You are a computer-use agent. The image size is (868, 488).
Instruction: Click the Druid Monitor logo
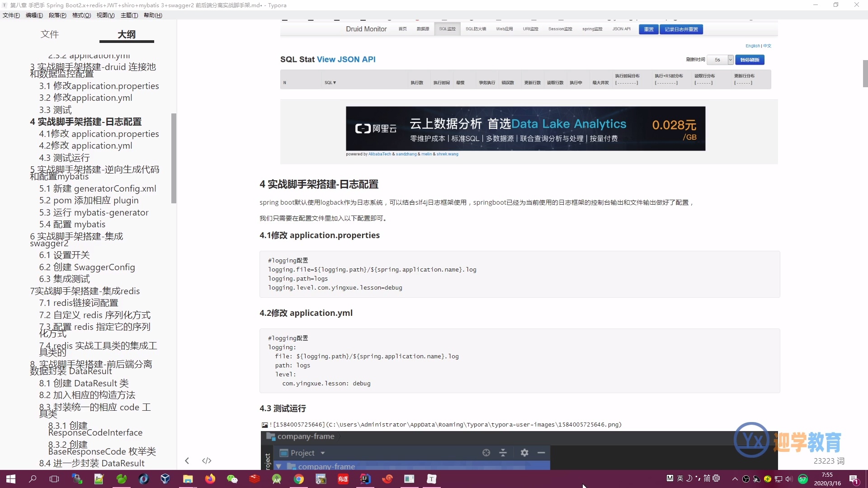click(366, 28)
